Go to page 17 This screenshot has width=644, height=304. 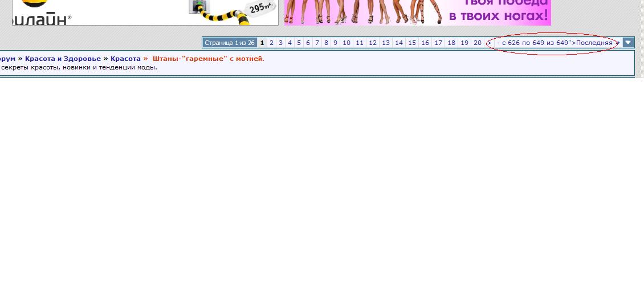438,43
